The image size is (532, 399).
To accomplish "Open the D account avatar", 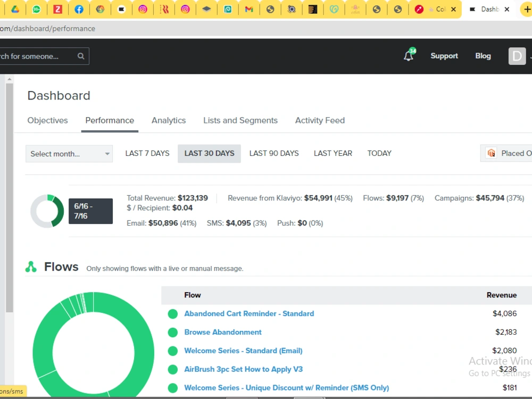I will click(x=517, y=56).
